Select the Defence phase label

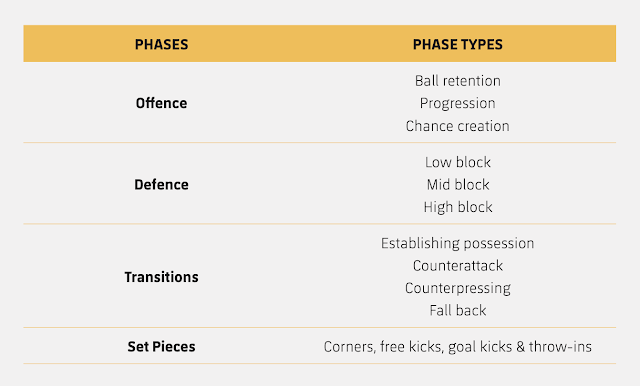tap(162, 185)
